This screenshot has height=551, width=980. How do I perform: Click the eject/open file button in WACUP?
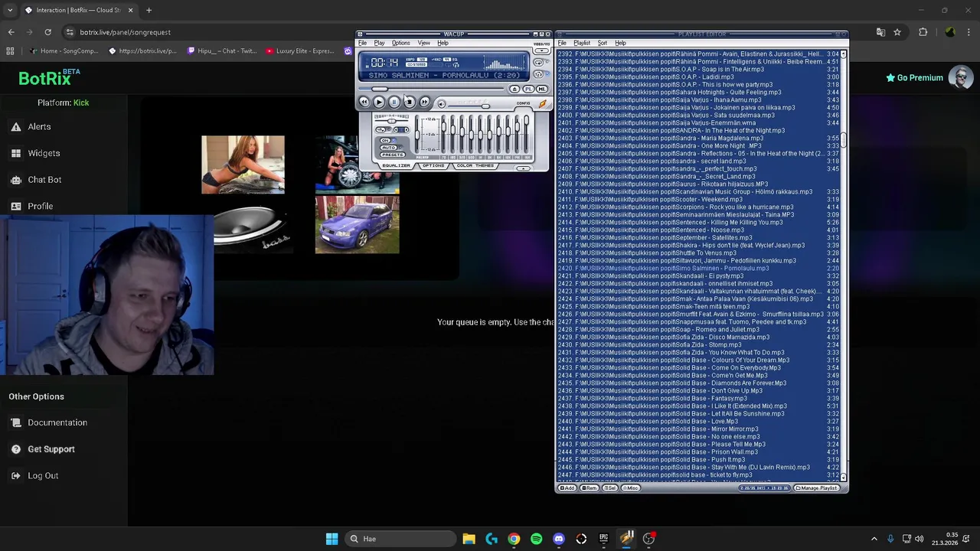(514, 90)
